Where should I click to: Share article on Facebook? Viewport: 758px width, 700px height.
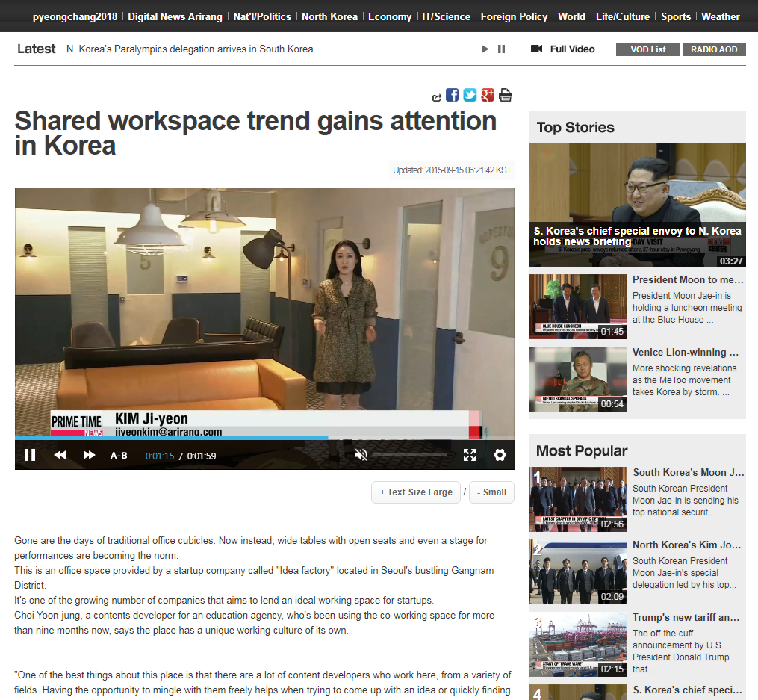click(x=452, y=95)
